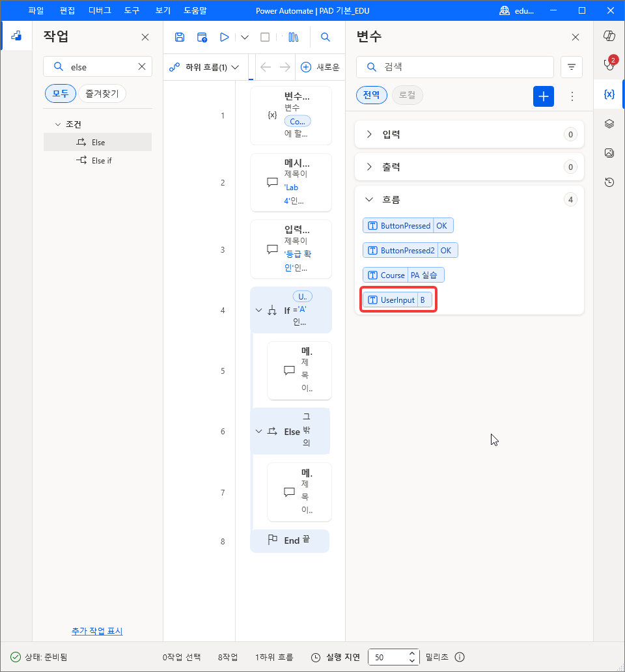Screen dimensions: 625x672
Task: Collapse the 흐름 variables section
Action: click(369, 199)
